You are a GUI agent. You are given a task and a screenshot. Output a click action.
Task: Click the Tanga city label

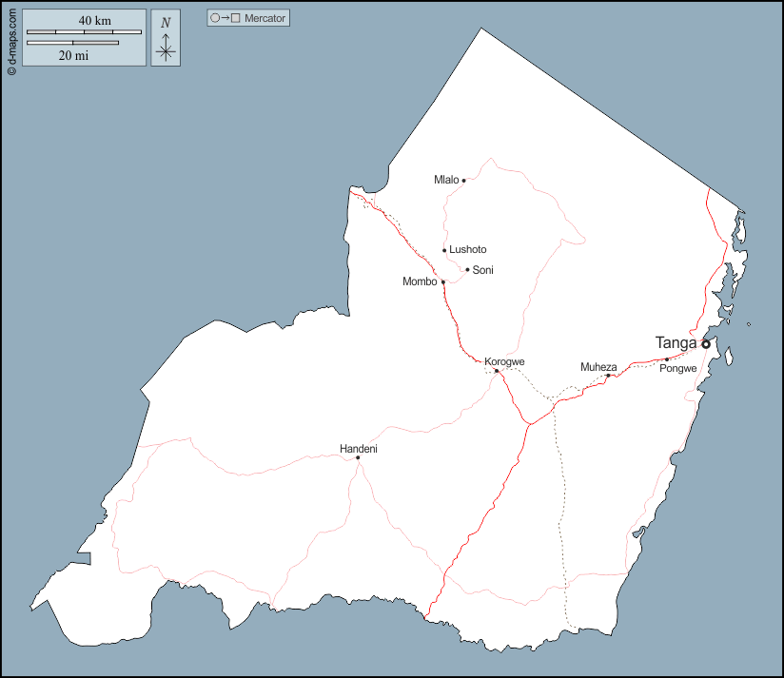coord(676,342)
